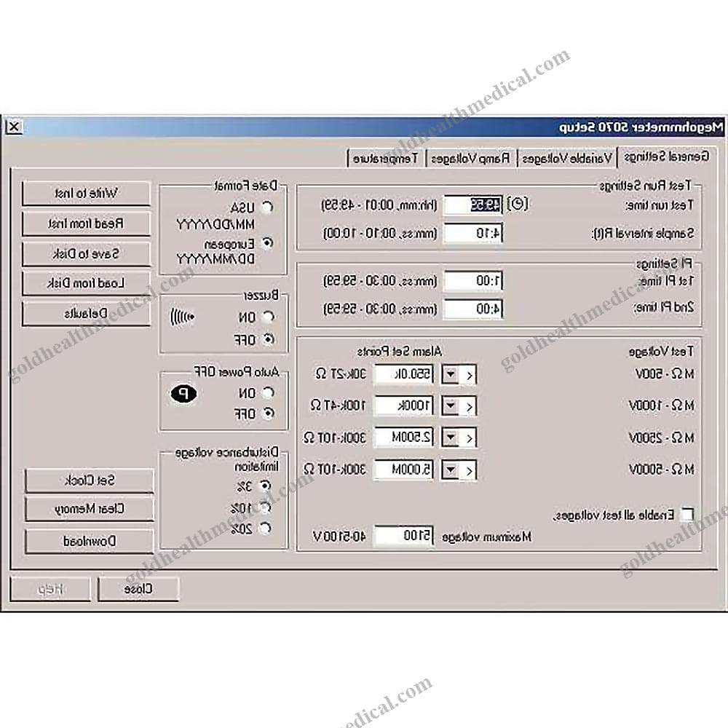Click the 'Test Run Settings' group label
Viewport: 728px width, 728px height.
click(x=645, y=186)
